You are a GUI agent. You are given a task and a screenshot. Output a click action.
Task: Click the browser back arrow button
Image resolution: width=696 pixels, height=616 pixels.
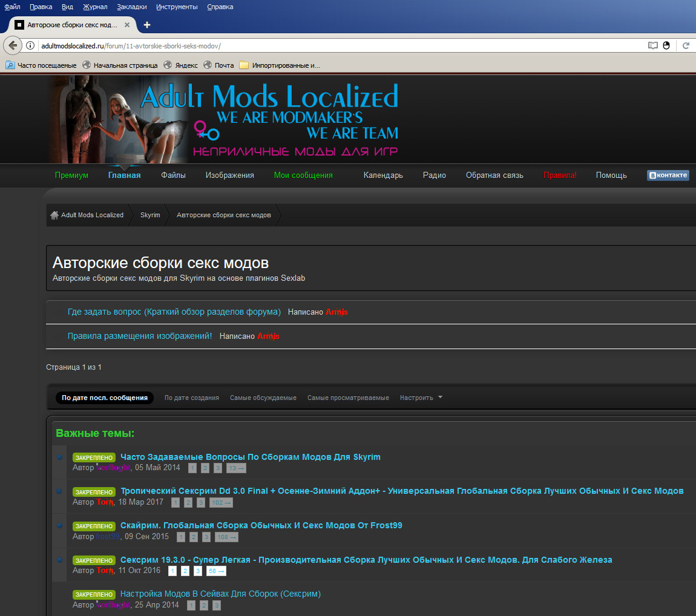pyautogui.click(x=13, y=45)
